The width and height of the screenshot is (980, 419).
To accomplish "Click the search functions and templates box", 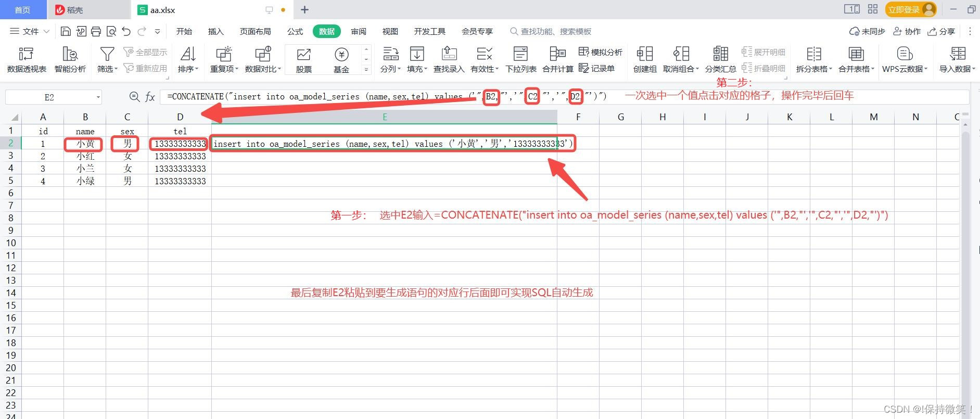I will click(551, 31).
